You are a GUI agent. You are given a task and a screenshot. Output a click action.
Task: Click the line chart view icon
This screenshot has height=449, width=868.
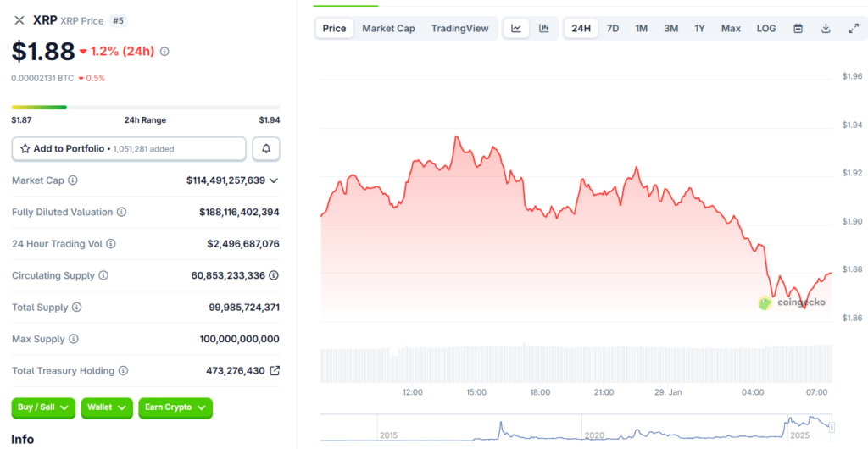click(516, 28)
